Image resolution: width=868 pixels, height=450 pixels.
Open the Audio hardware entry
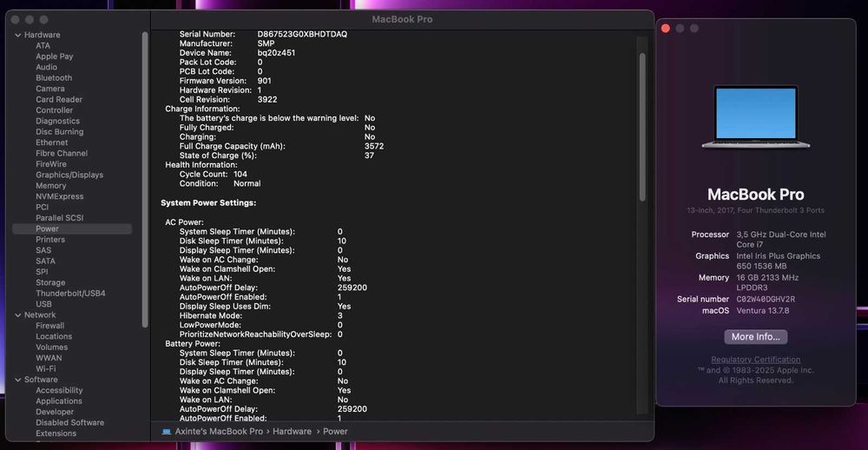pyautogui.click(x=47, y=67)
